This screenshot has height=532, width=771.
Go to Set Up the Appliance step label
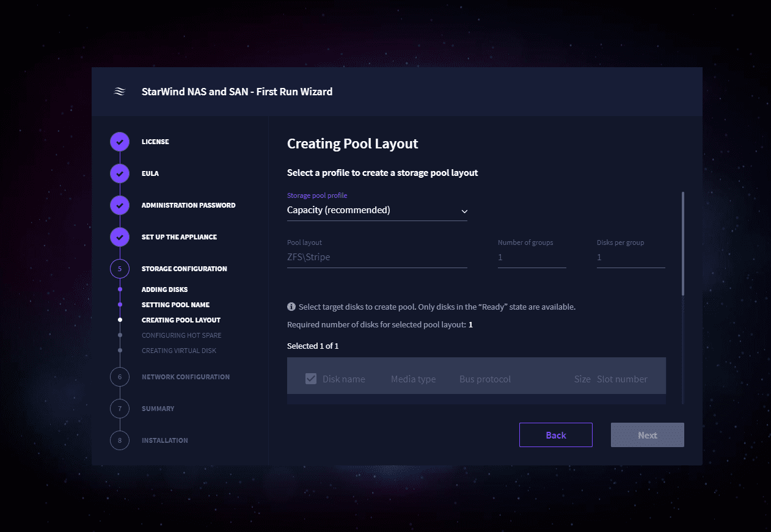[179, 237]
